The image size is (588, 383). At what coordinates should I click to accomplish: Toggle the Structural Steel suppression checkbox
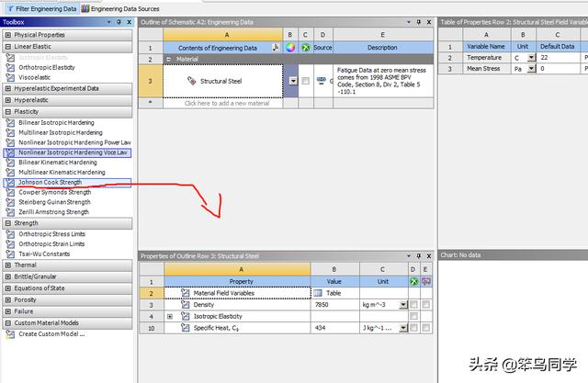coord(306,81)
